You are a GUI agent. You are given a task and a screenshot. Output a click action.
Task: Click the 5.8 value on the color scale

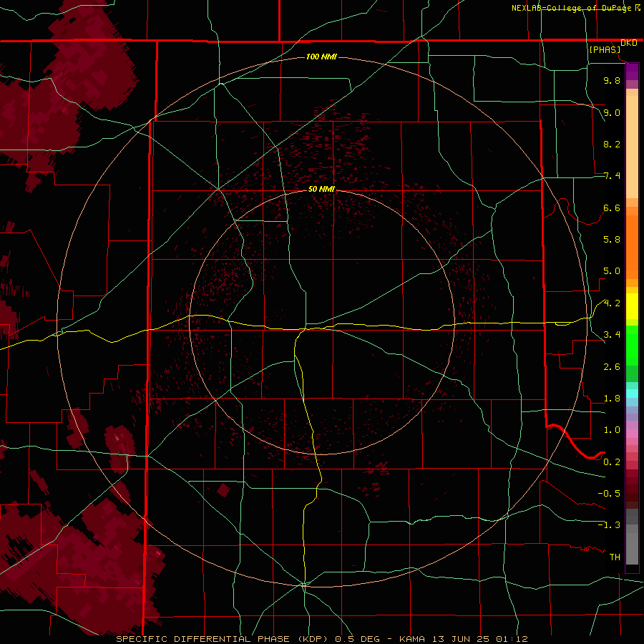click(x=612, y=240)
